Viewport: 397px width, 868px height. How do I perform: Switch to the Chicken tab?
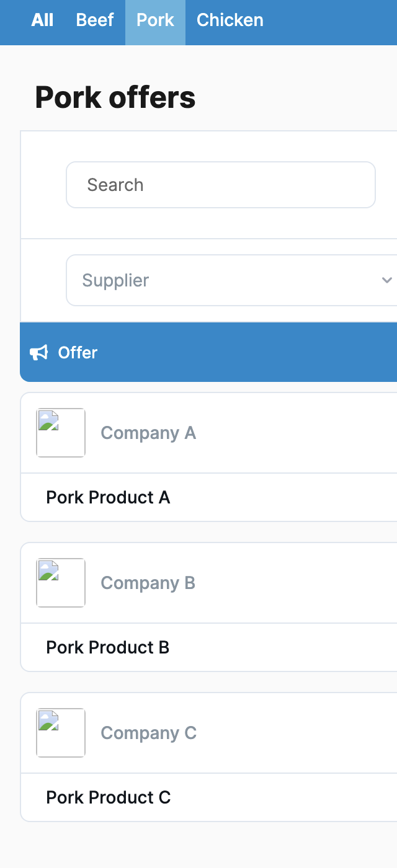[x=230, y=20]
